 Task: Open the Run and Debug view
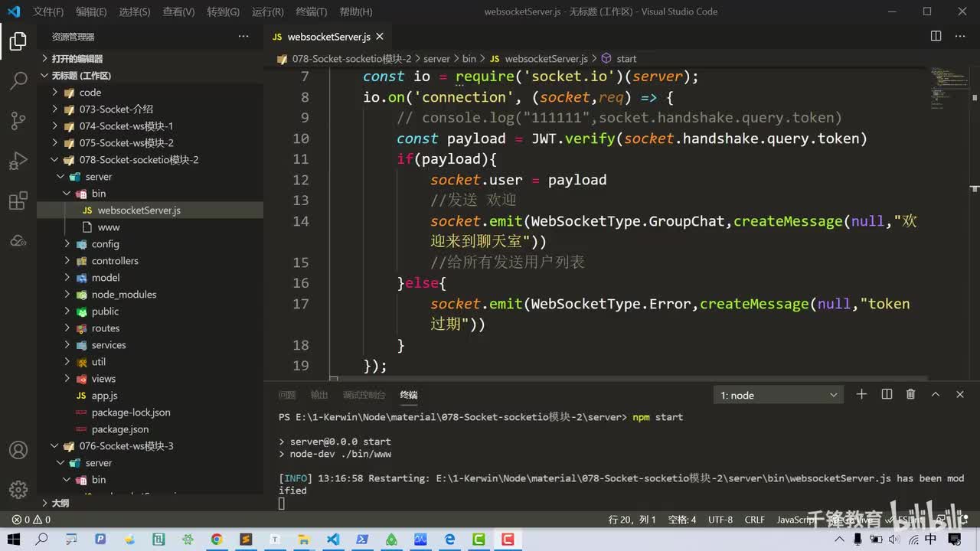[x=18, y=161]
